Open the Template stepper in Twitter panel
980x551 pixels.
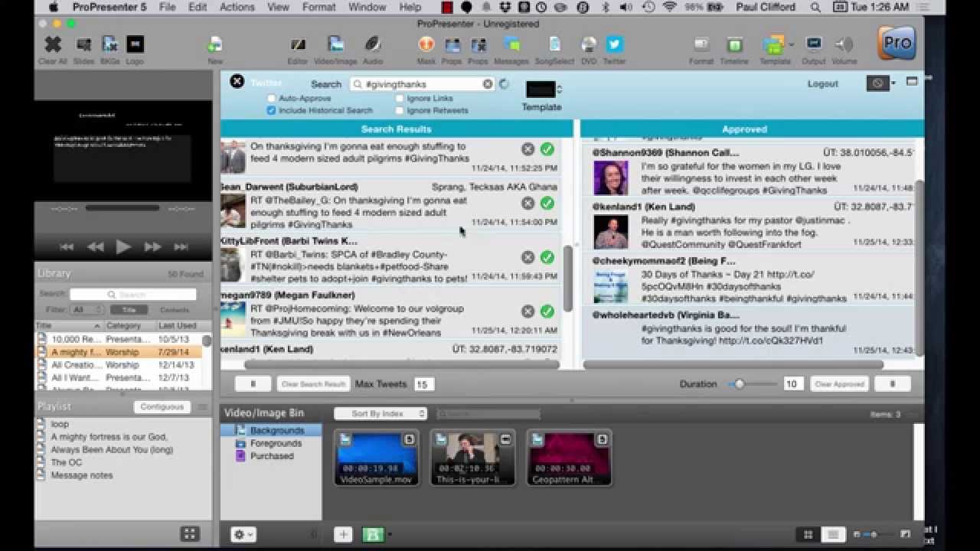point(560,90)
